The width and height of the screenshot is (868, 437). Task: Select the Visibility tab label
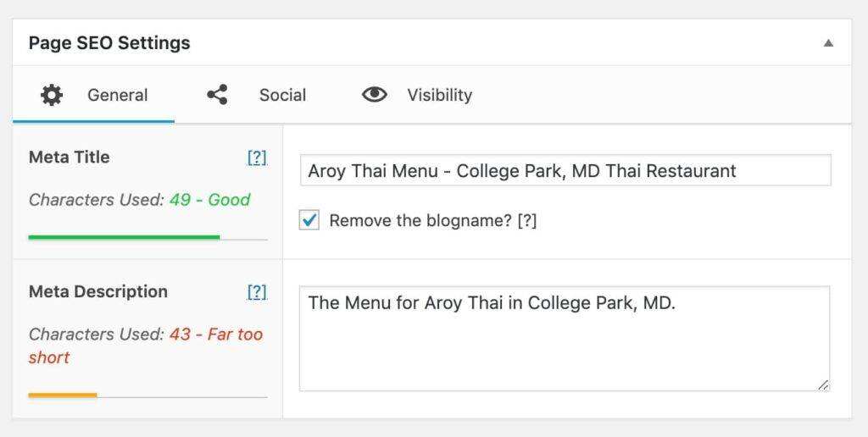pyautogui.click(x=439, y=95)
